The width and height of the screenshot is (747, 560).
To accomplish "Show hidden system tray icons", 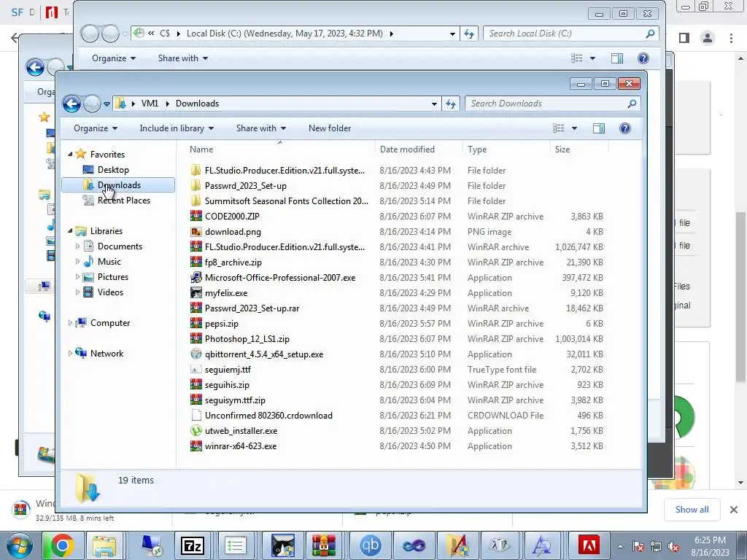I will tap(620, 547).
